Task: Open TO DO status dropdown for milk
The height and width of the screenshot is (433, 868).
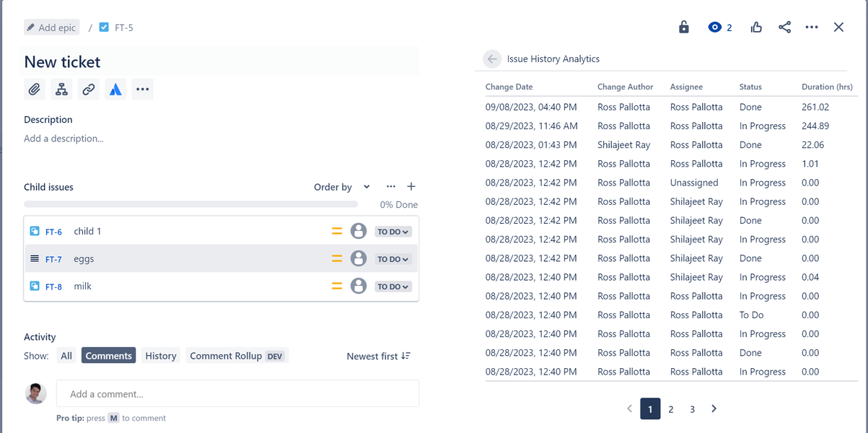Action: point(393,287)
